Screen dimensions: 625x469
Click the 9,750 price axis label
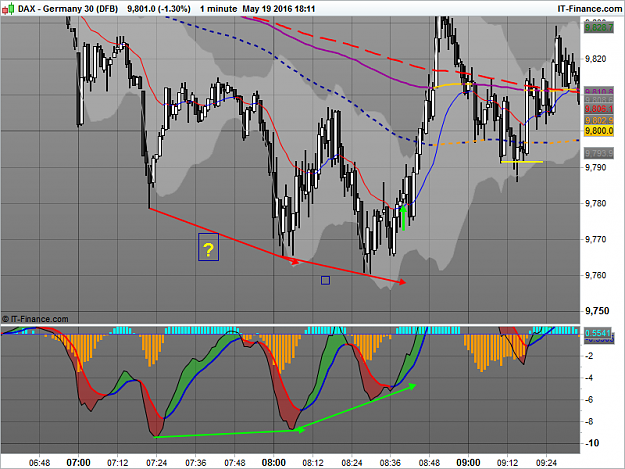point(597,311)
